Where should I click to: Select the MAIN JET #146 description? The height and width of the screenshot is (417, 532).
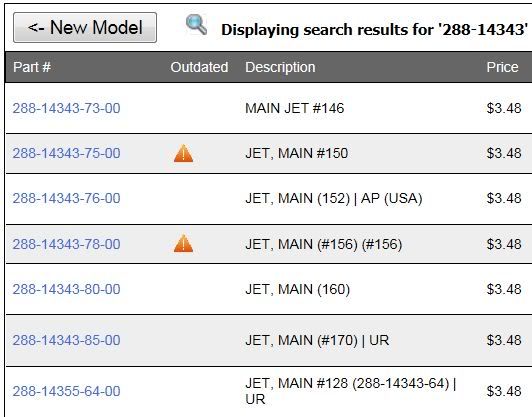(294, 108)
